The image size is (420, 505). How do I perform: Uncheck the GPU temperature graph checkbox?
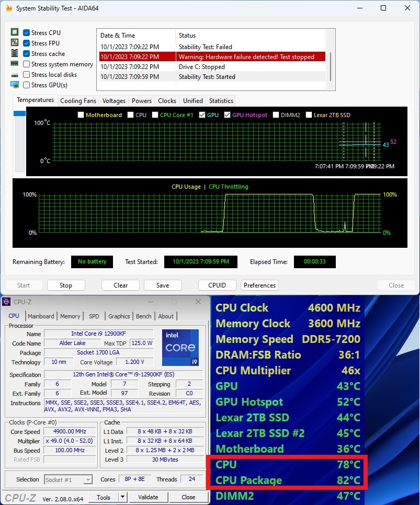pyautogui.click(x=202, y=115)
